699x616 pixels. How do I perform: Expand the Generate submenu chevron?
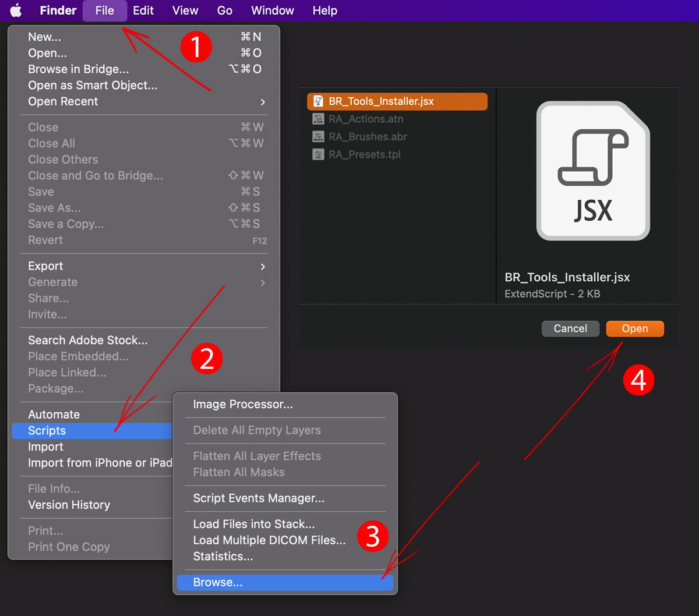coord(263,282)
